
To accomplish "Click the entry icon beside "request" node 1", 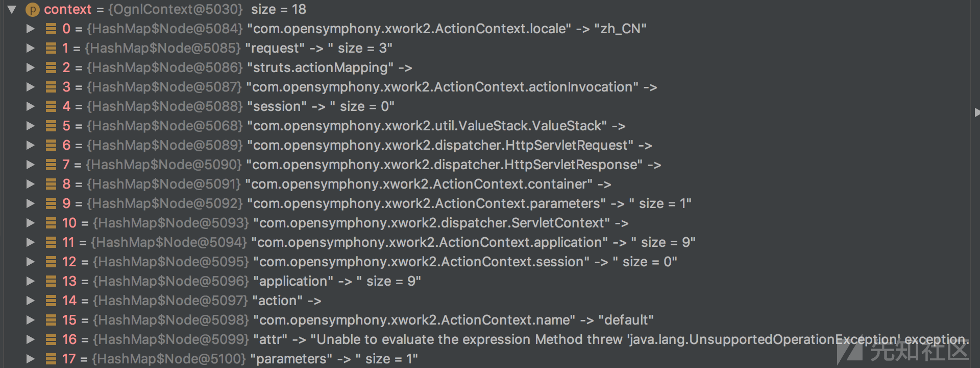I will tap(51, 48).
